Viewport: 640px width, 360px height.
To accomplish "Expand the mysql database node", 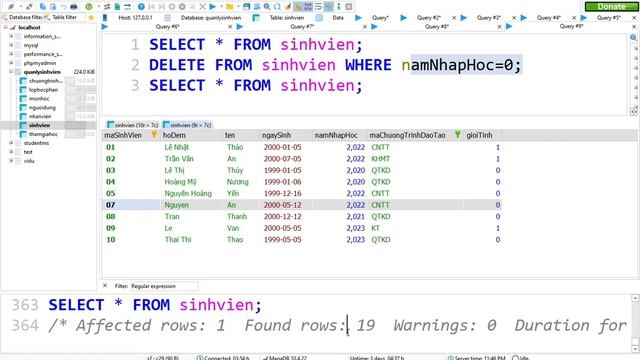I will [11, 45].
